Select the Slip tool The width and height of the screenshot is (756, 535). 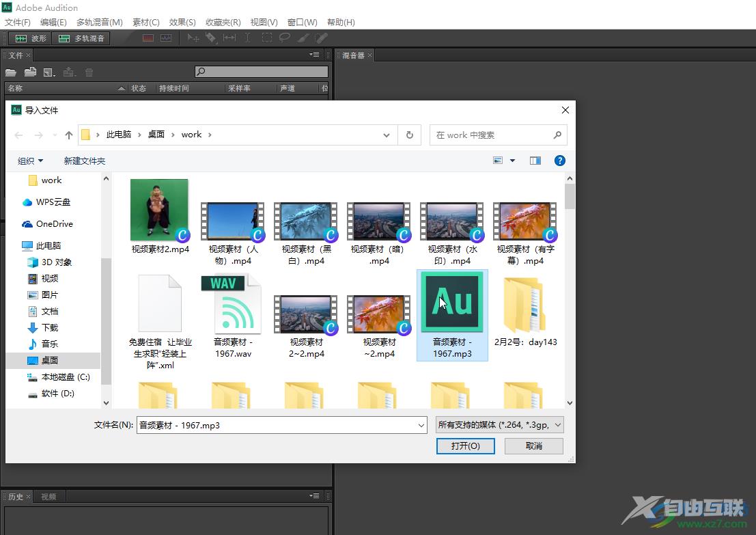point(229,38)
